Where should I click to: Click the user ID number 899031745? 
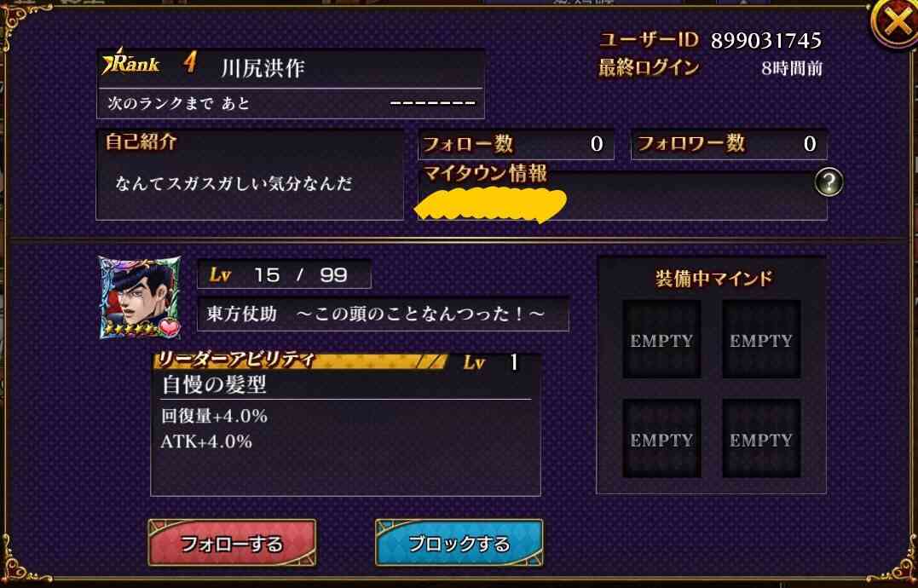[765, 40]
